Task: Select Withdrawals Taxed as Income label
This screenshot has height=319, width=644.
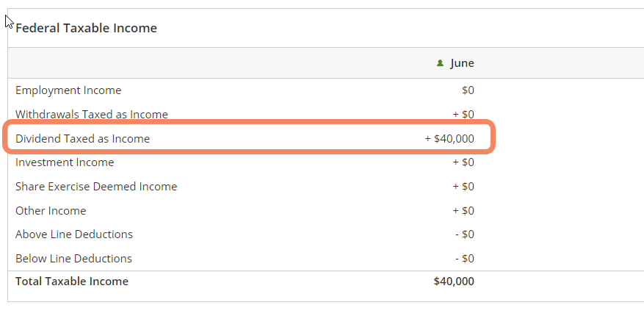Action: coord(92,114)
